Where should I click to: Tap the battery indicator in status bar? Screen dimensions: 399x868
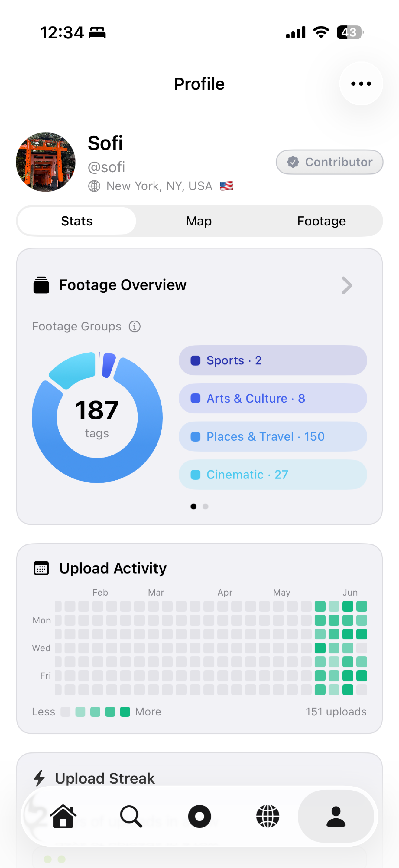coord(350,32)
